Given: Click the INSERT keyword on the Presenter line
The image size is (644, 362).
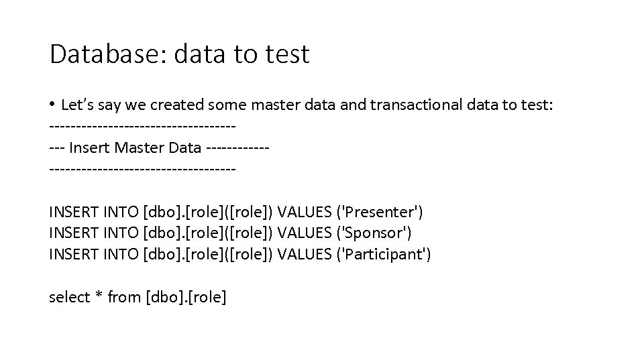Looking at the screenshot, I should (74, 212).
